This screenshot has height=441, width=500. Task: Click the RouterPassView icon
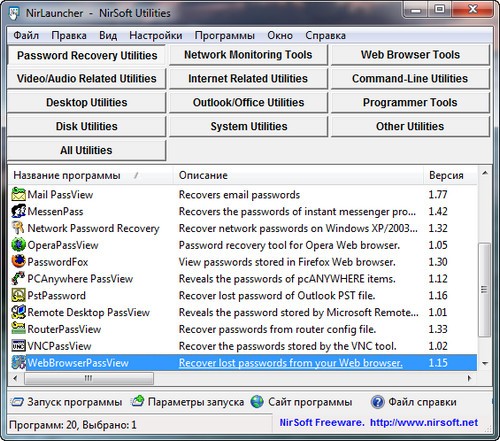18,329
